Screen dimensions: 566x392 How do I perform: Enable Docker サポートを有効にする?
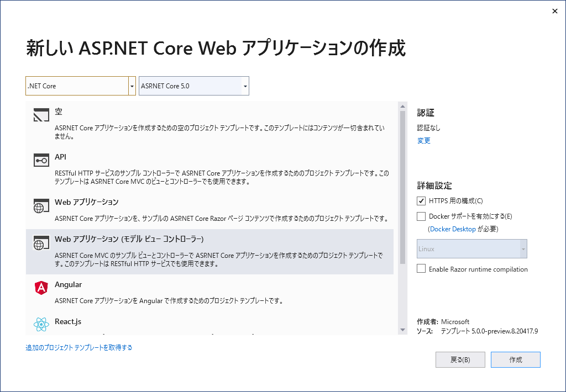click(x=421, y=216)
